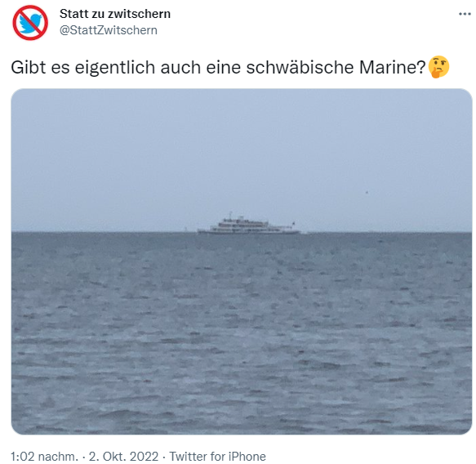Click the date 2. Okt. 2022
Image resolution: width=476 pixels, height=464 pixels.
123,457
